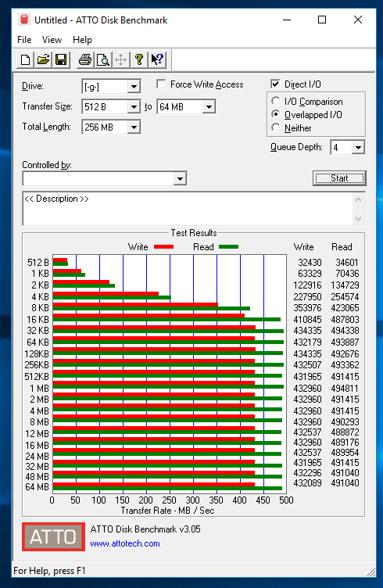Image resolution: width=383 pixels, height=588 pixels.
Task: Click the window title Untitled - ATTO Disk Benchmark
Action: pos(101,20)
